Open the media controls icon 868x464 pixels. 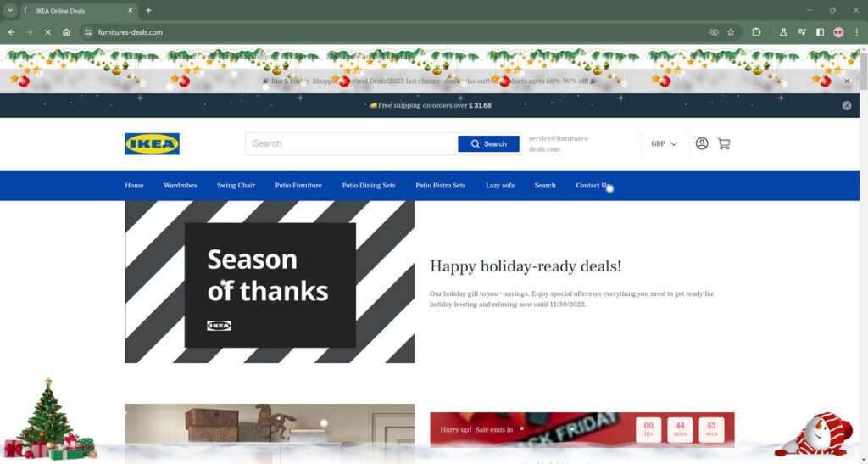click(802, 33)
